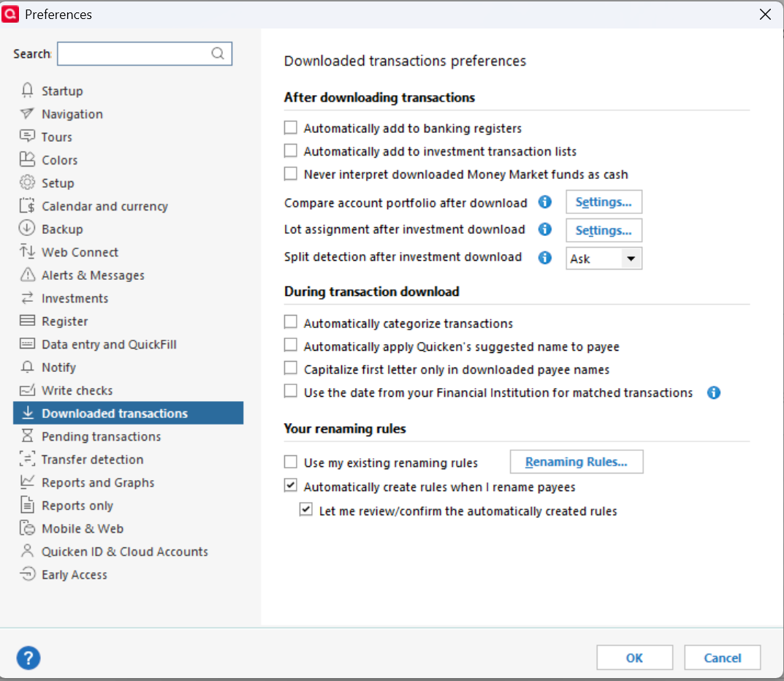
Task: Click the Transfer detection icon
Action: [x=28, y=459]
